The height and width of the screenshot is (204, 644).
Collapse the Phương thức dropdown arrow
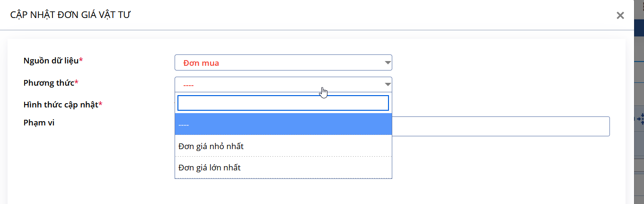click(x=388, y=84)
